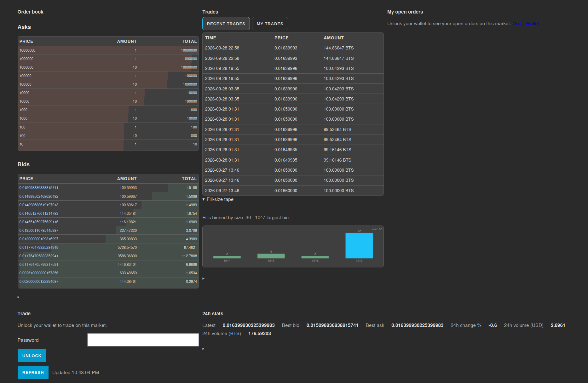The width and height of the screenshot is (588, 383).
Task: Follow the Go to Wallet link
Action: click(526, 24)
